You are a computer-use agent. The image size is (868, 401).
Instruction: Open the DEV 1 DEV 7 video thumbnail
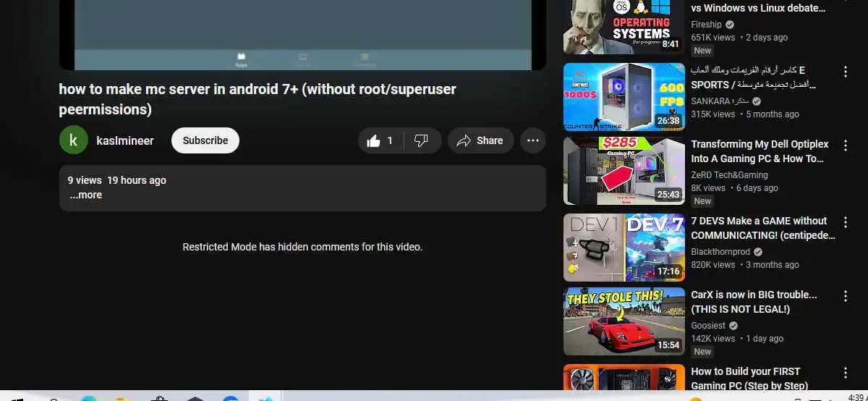point(624,248)
